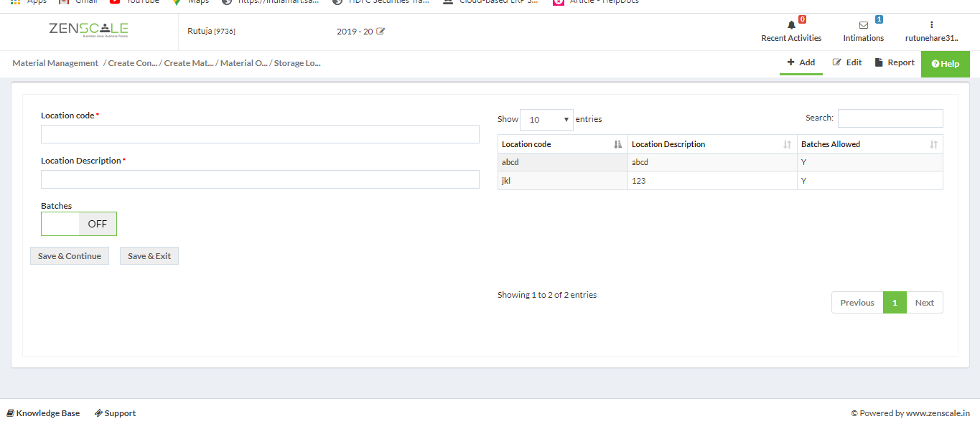Image resolution: width=980 pixels, height=424 pixels.
Task: Click the table Search box
Action: pyautogui.click(x=890, y=118)
